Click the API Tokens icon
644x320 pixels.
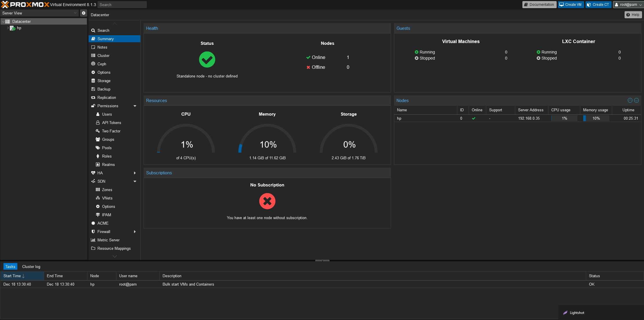(x=98, y=123)
